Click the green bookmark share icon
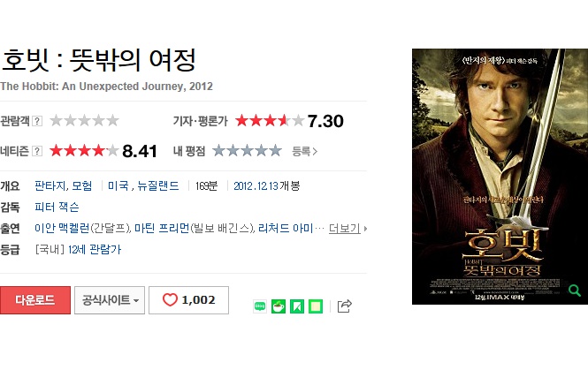588x370 pixels. point(296,306)
